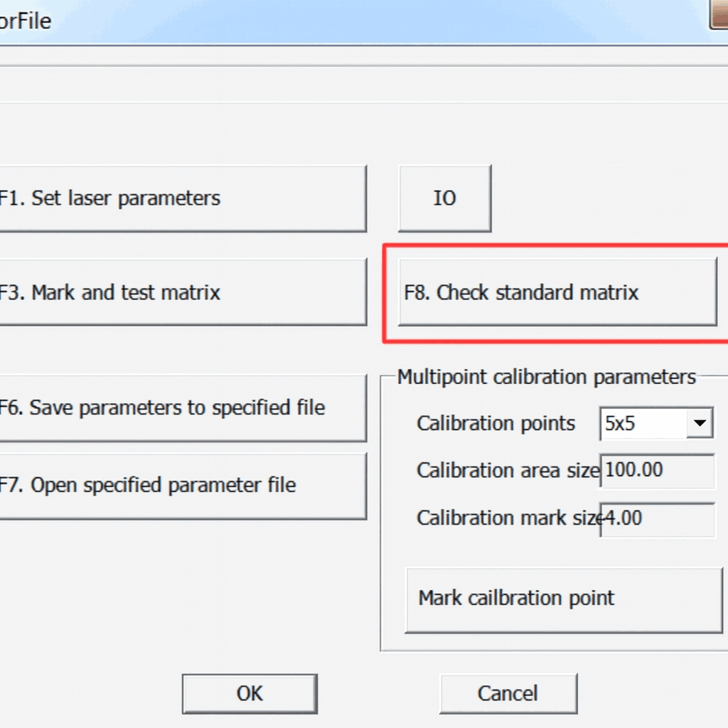The image size is (728, 728).
Task: Focus the Calibration area size field
Action: (x=658, y=471)
